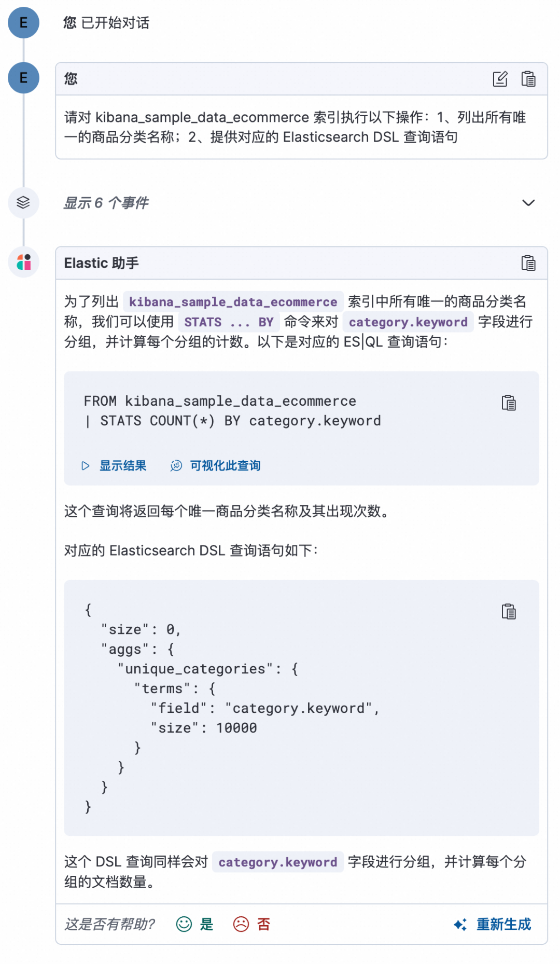The width and height of the screenshot is (560, 964).
Task: Click 重新生成 to regenerate the response
Action: [x=503, y=924]
